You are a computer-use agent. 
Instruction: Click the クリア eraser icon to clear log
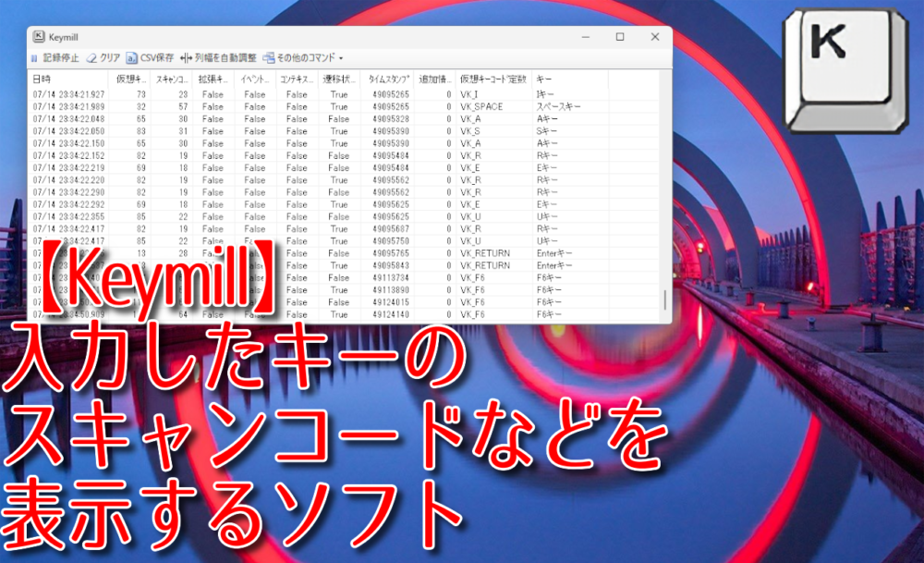tap(90, 57)
